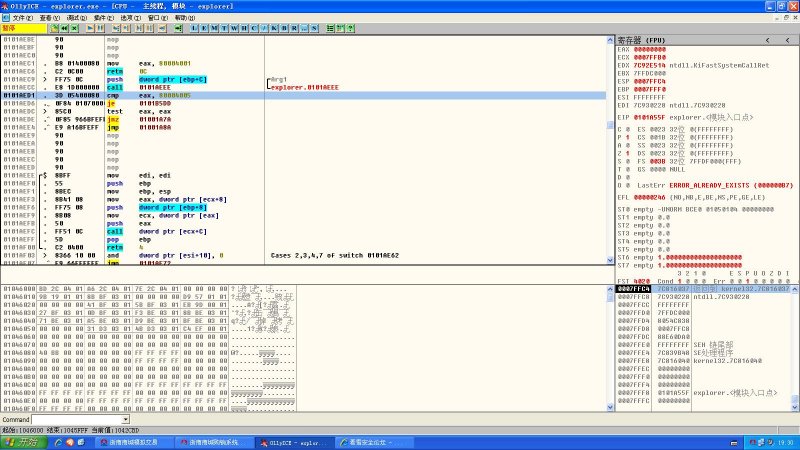Pause execution with the pause icon

tap(100, 28)
